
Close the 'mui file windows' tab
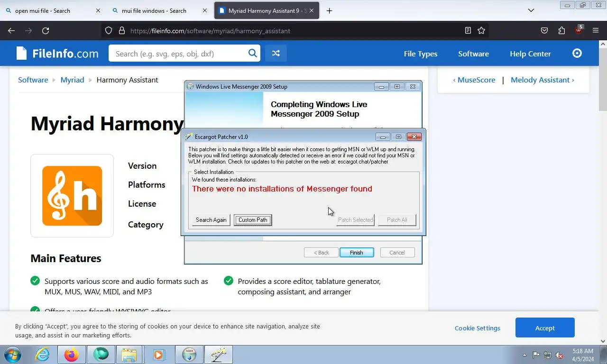coord(205,10)
